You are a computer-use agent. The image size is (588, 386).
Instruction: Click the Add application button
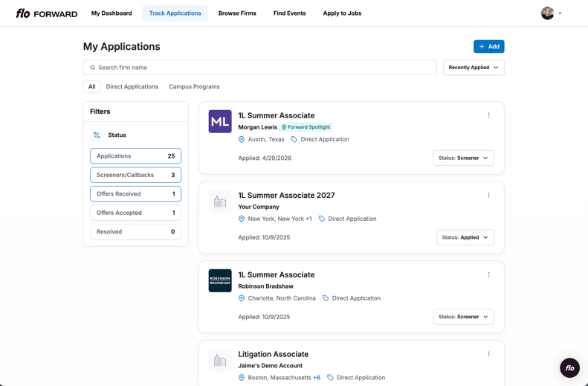pyautogui.click(x=488, y=47)
